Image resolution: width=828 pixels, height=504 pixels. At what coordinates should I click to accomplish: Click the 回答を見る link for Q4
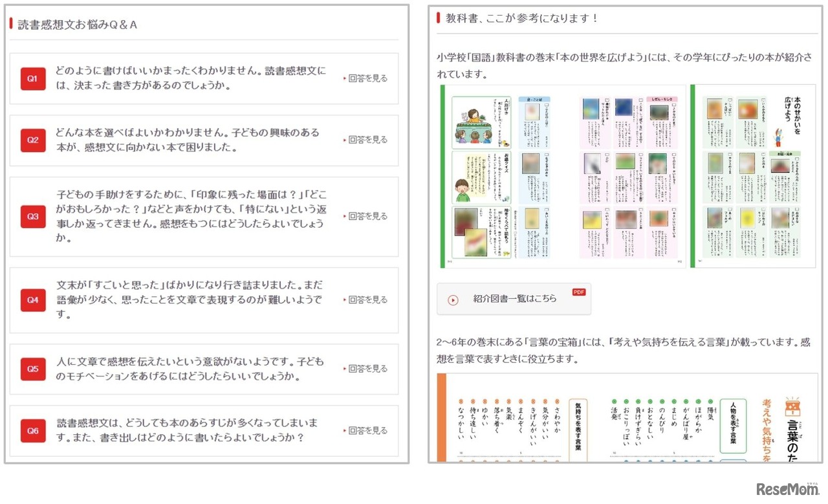(369, 300)
